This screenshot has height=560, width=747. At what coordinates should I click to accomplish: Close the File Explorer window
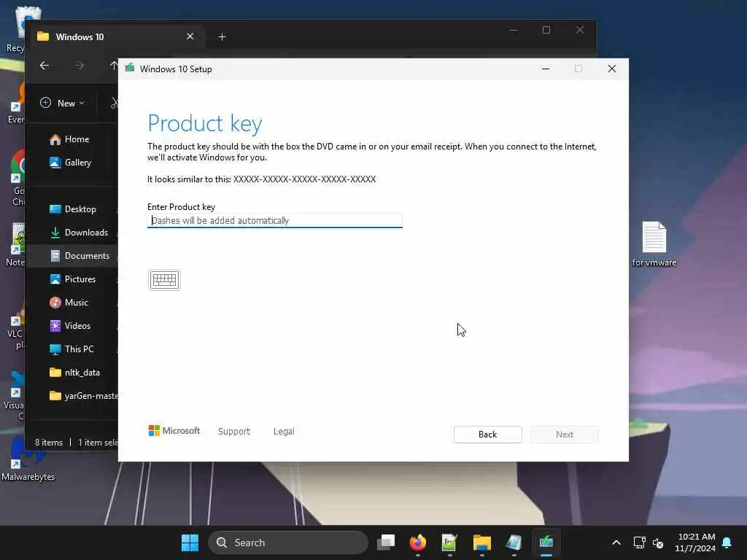click(580, 30)
